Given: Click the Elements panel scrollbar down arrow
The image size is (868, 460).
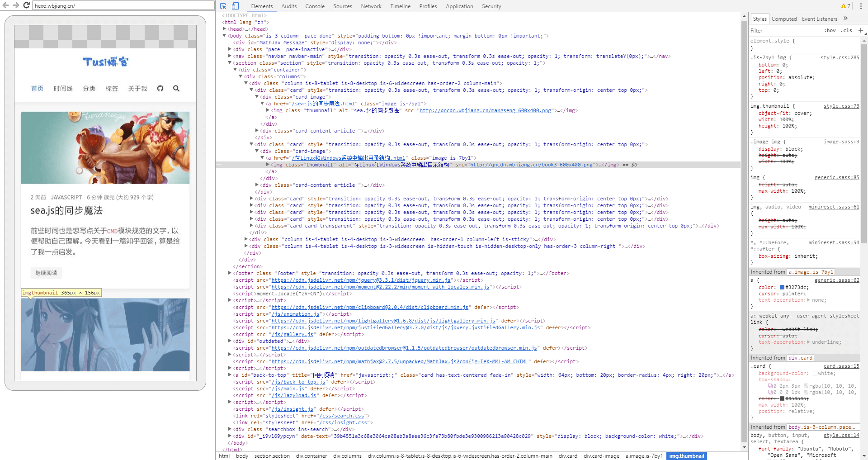Looking at the screenshot, I should click(x=744, y=447).
